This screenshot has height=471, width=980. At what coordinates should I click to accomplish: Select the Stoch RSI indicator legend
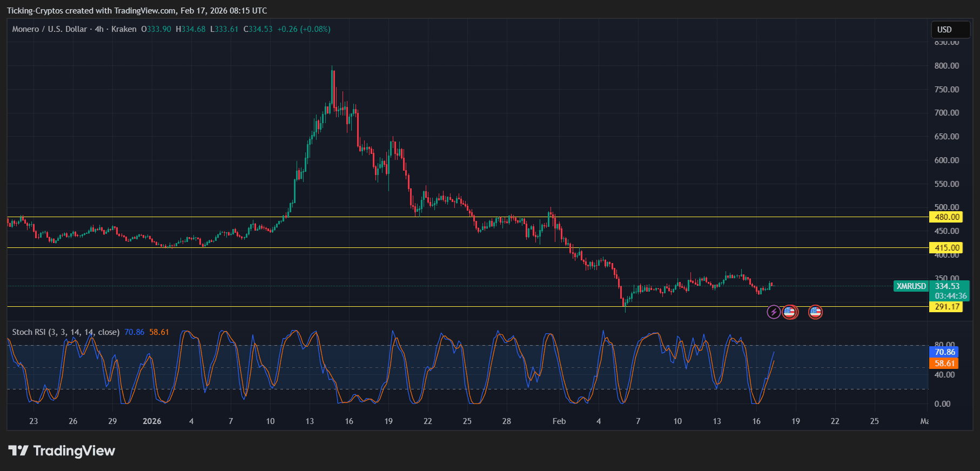[65, 332]
